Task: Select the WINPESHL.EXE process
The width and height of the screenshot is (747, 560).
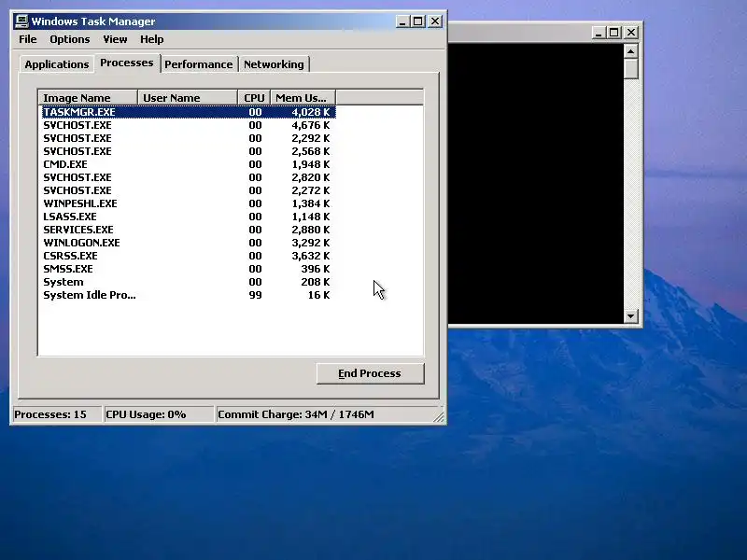Action: tap(189, 203)
